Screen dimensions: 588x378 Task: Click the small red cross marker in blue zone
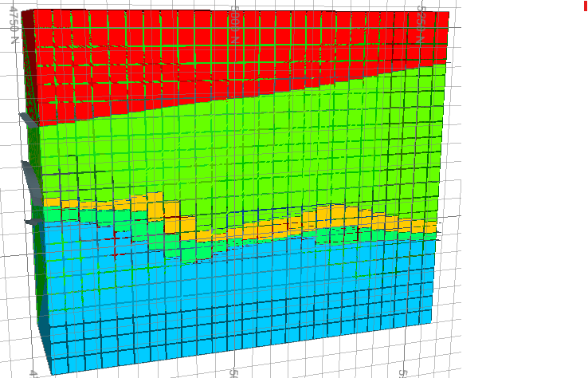pos(115,238)
